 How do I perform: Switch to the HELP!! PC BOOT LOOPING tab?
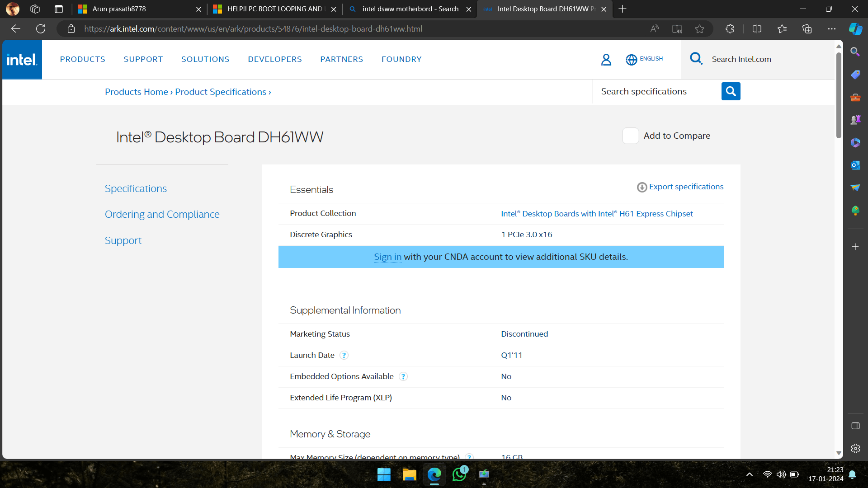[x=274, y=9]
